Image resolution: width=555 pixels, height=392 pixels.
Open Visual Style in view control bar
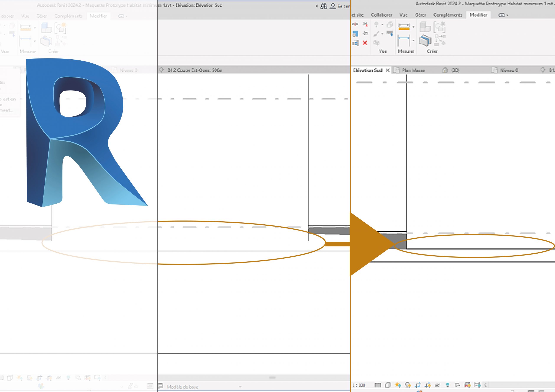point(388,385)
